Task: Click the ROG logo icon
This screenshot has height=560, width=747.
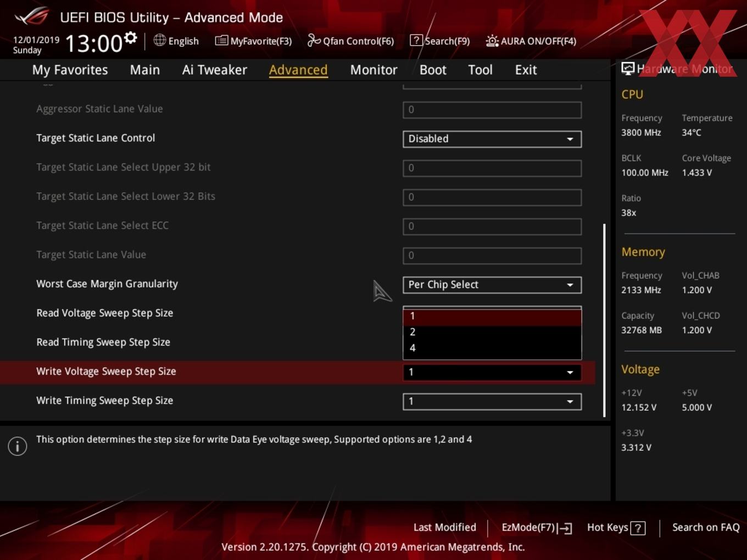Action: tap(32, 16)
